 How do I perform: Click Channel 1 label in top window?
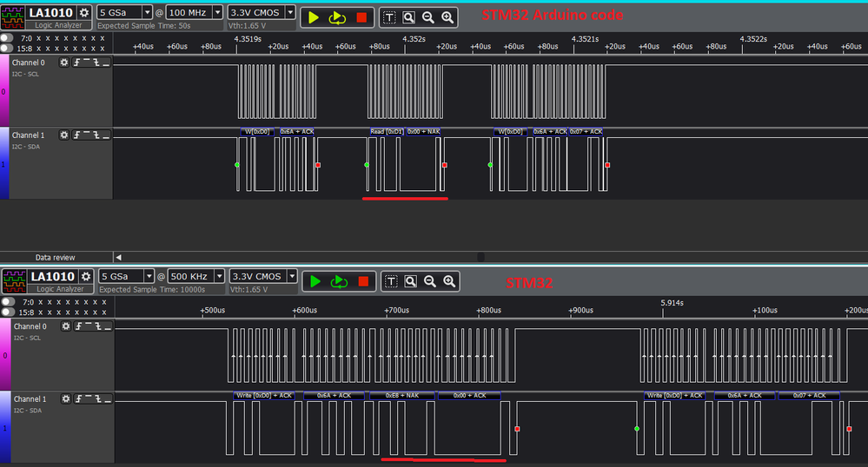(x=28, y=135)
